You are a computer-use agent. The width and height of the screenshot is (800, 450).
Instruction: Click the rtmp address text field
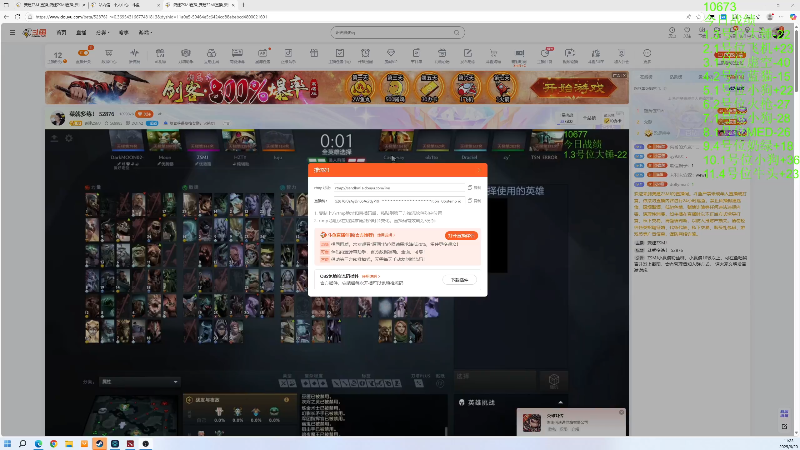pos(399,188)
